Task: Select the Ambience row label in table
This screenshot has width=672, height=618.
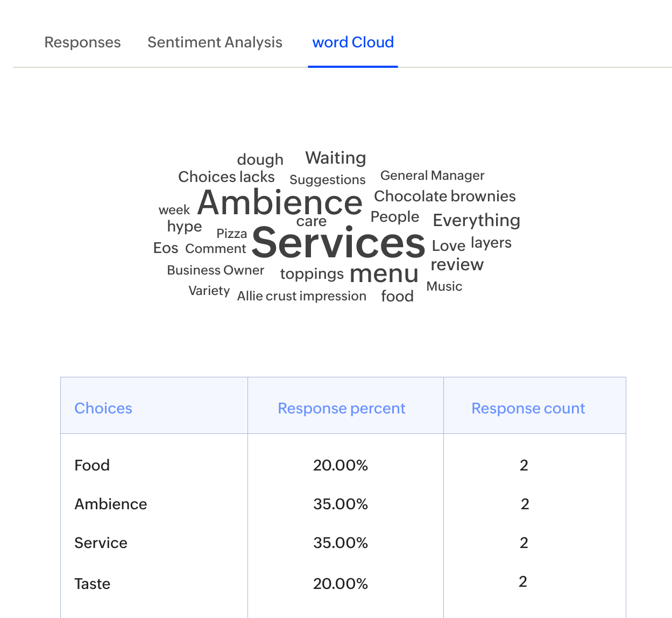Action: (111, 504)
